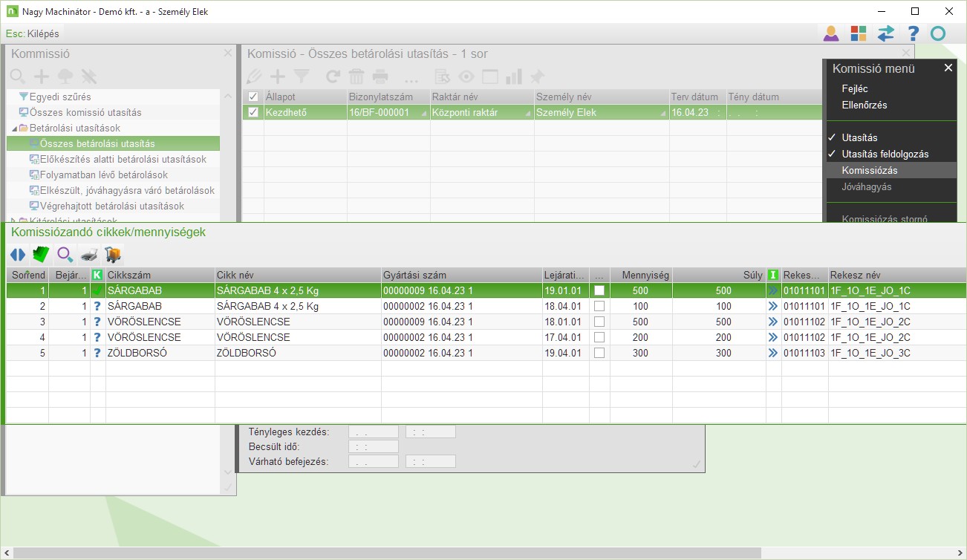Viewport: 967px width, 560px height.
Task: Click the Cikkszám column header
Action: [160, 275]
